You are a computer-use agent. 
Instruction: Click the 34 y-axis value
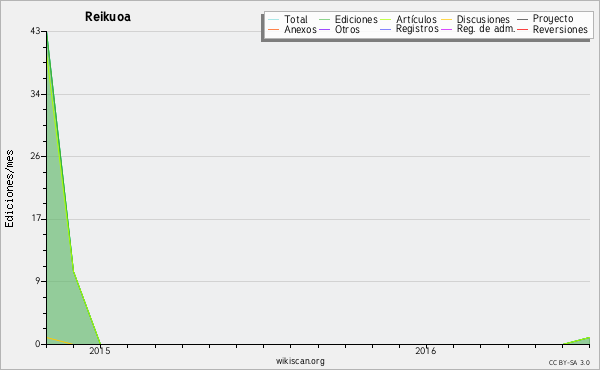point(35,94)
